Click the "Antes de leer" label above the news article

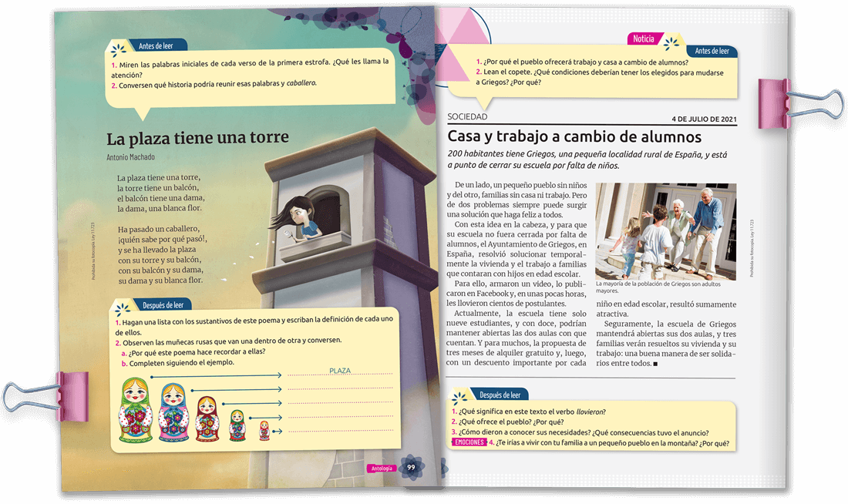tap(711, 51)
